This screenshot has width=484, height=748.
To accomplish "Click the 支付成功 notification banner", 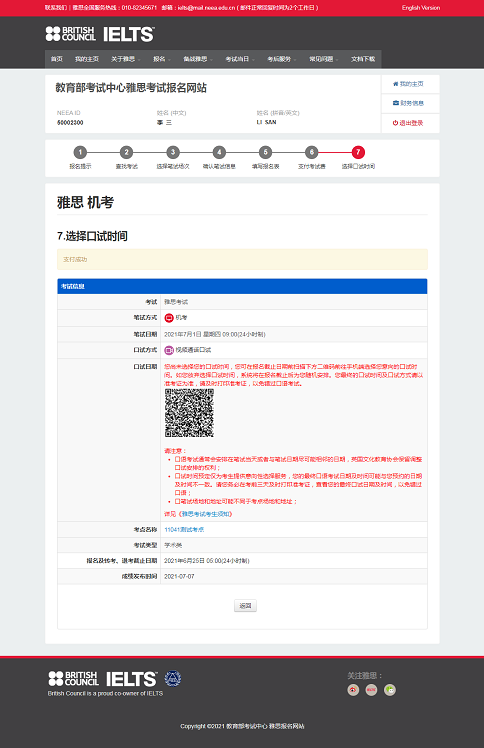I will pos(242,260).
